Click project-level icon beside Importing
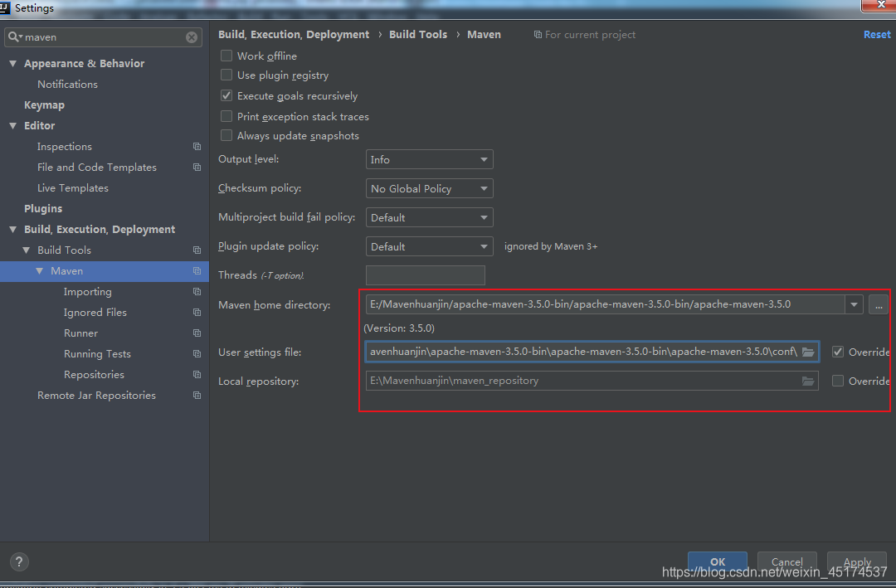This screenshot has height=588, width=896. [x=197, y=292]
